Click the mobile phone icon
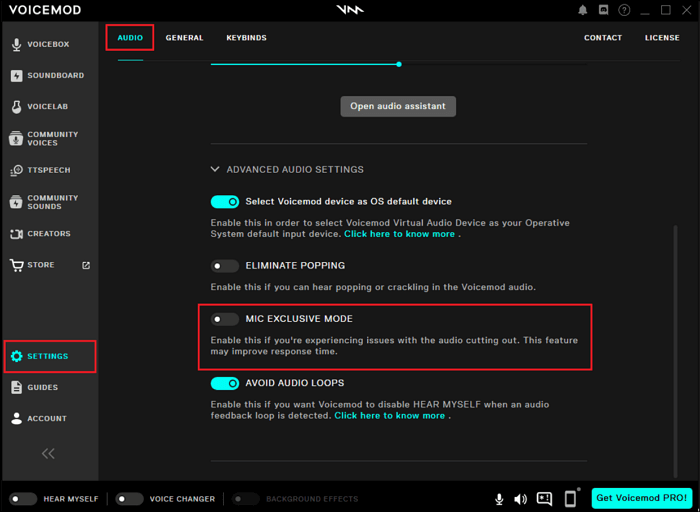Viewport: 700px width, 512px height. [x=570, y=499]
